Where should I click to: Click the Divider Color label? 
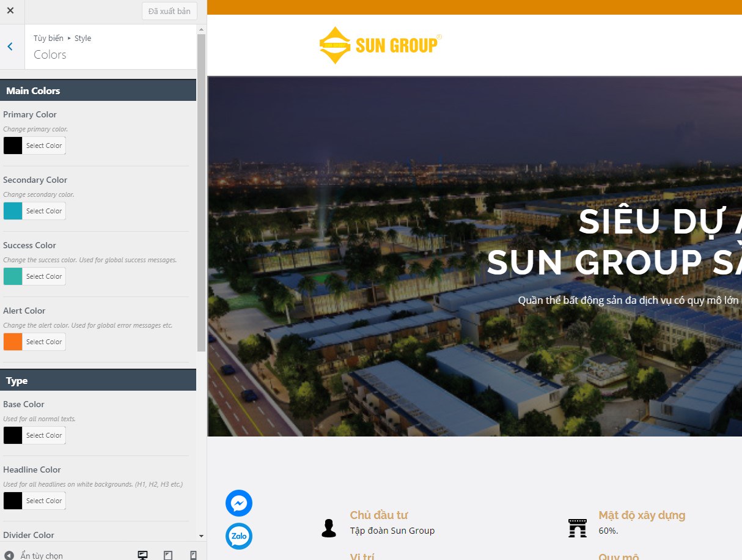[x=29, y=535]
